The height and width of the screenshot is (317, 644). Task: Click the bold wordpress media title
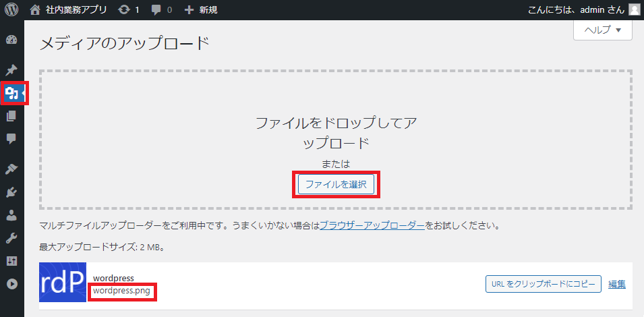point(114,279)
